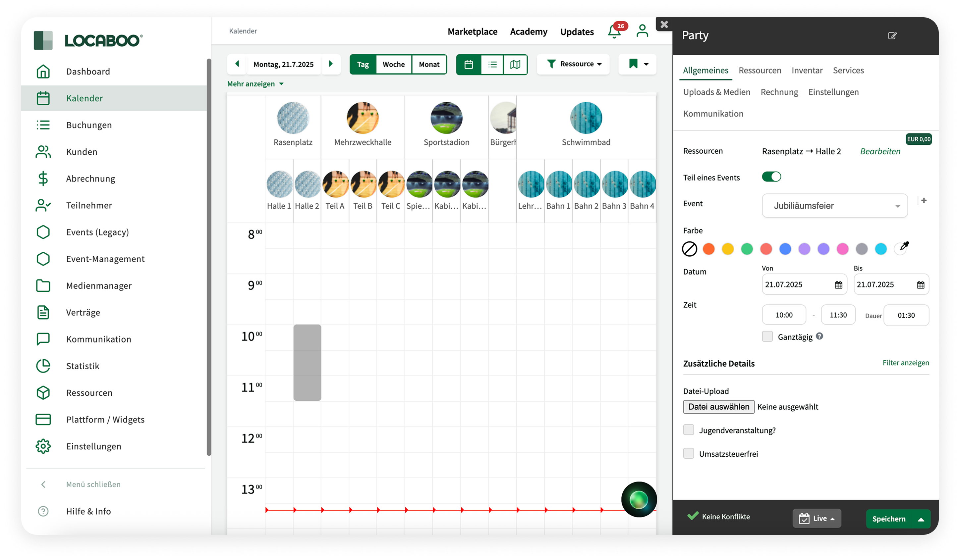Enable Umsatzsteuerfrei checkbox

(688, 453)
